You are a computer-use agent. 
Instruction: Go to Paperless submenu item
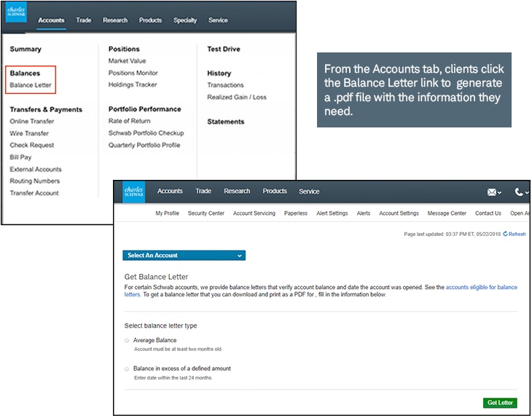pyautogui.click(x=296, y=213)
